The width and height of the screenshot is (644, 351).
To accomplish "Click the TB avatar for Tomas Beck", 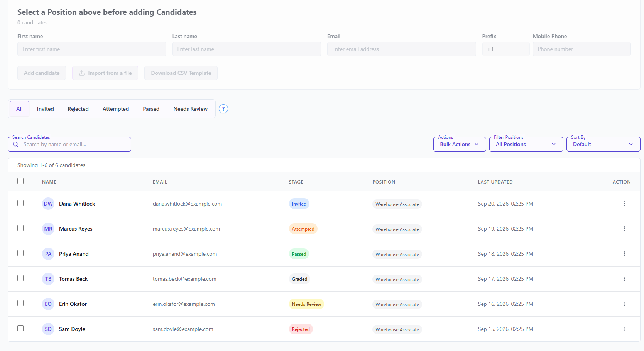I will 48,279.
